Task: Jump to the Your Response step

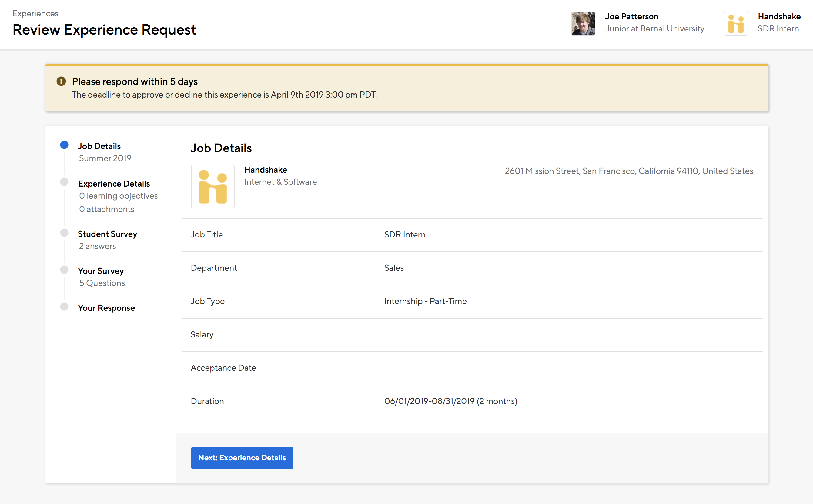Action: 106,308
